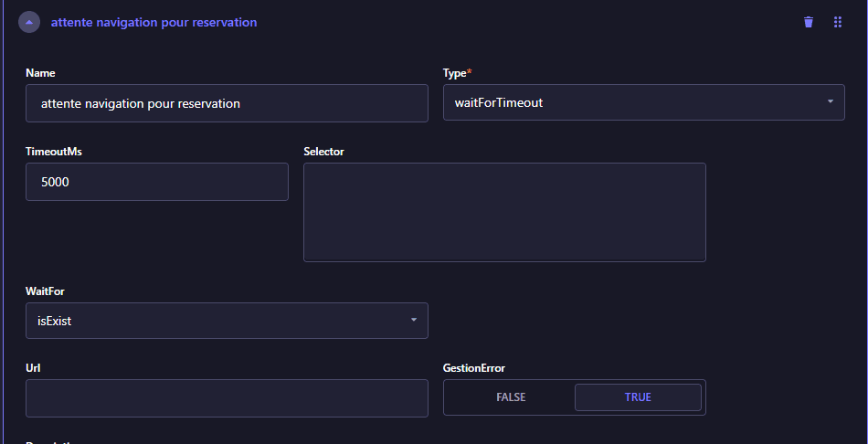The height and width of the screenshot is (444, 868).
Task: Click the 'Url' field label
Action: point(34,368)
